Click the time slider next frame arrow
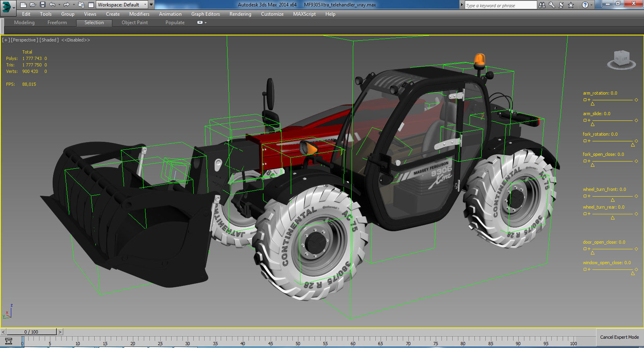The width and height of the screenshot is (644, 348). tap(60, 332)
